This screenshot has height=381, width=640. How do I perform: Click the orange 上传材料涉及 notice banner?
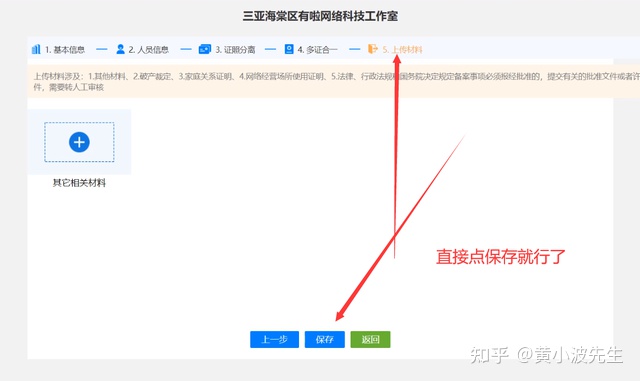click(333, 81)
